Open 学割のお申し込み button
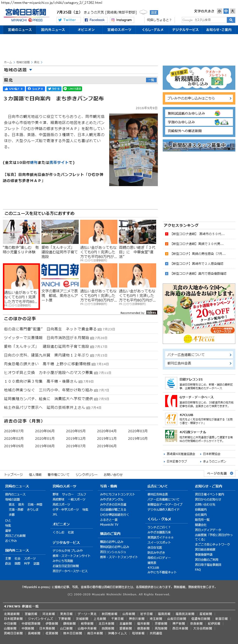This screenshot has width=238, height=644. [x=199, y=122]
